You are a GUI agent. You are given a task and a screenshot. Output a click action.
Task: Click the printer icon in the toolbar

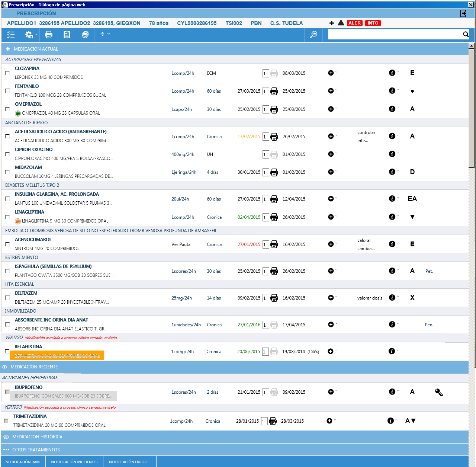click(x=49, y=35)
